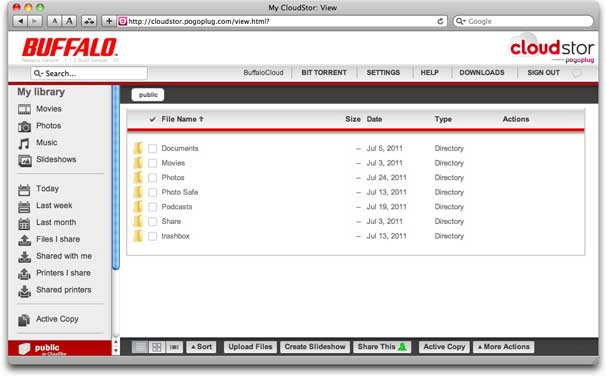This screenshot has width=606, height=377.
Task: Sort by File Name column arrow
Action: pyautogui.click(x=201, y=119)
